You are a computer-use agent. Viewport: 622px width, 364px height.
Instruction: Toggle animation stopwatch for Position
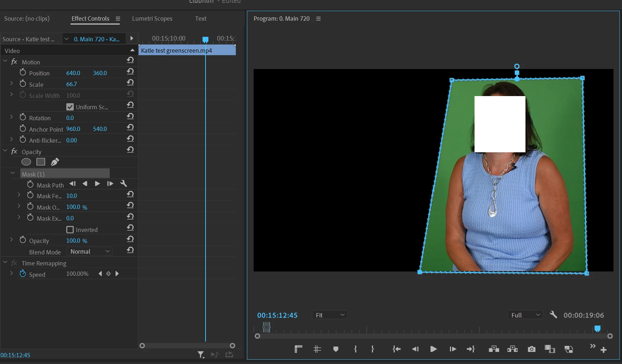(x=23, y=72)
